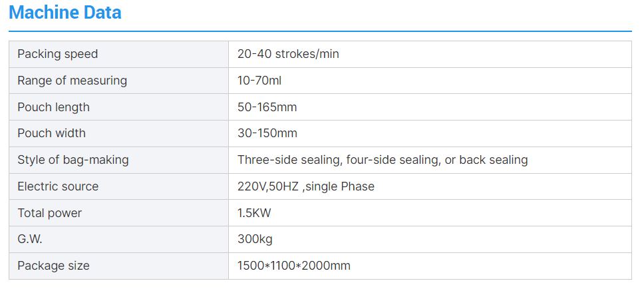Select the Pouch length label cell
The height and width of the screenshot is (289, 644).
[x=53, y=107]
